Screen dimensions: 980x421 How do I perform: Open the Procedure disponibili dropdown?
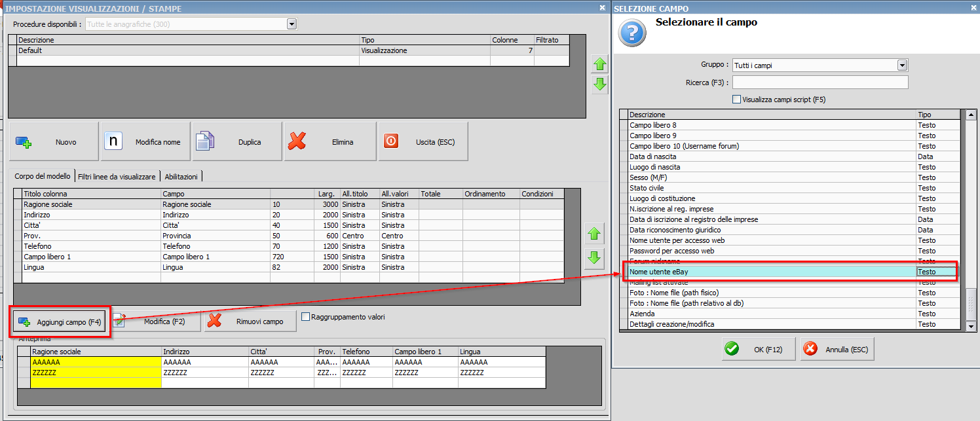point(292,24)
